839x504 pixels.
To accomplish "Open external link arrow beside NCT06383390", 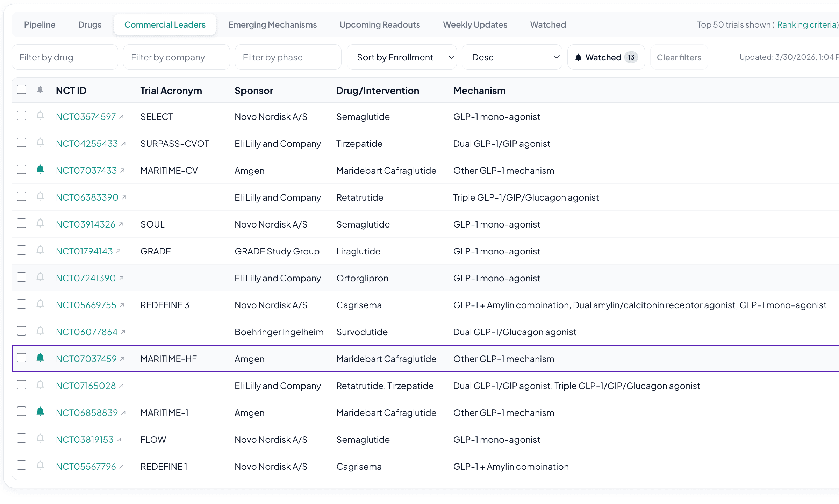I will click(124, 197).
